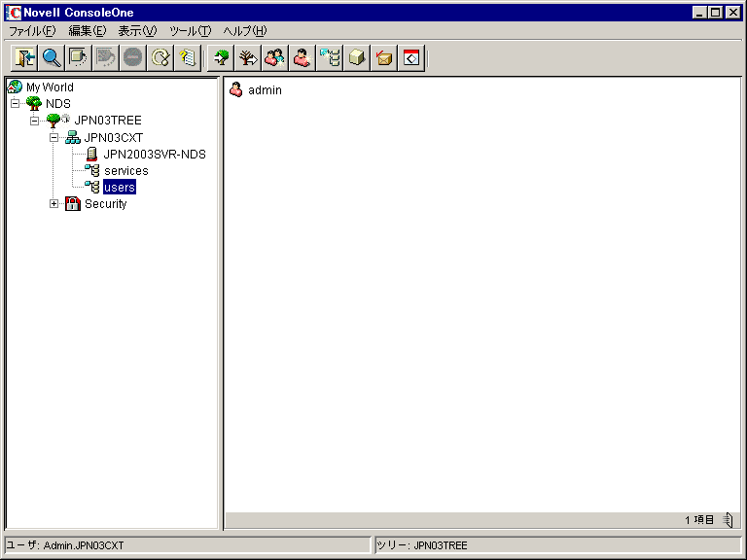Select My World in the tree
The width and height of the screenshot is (747, 560).
[x=50, y=87]
